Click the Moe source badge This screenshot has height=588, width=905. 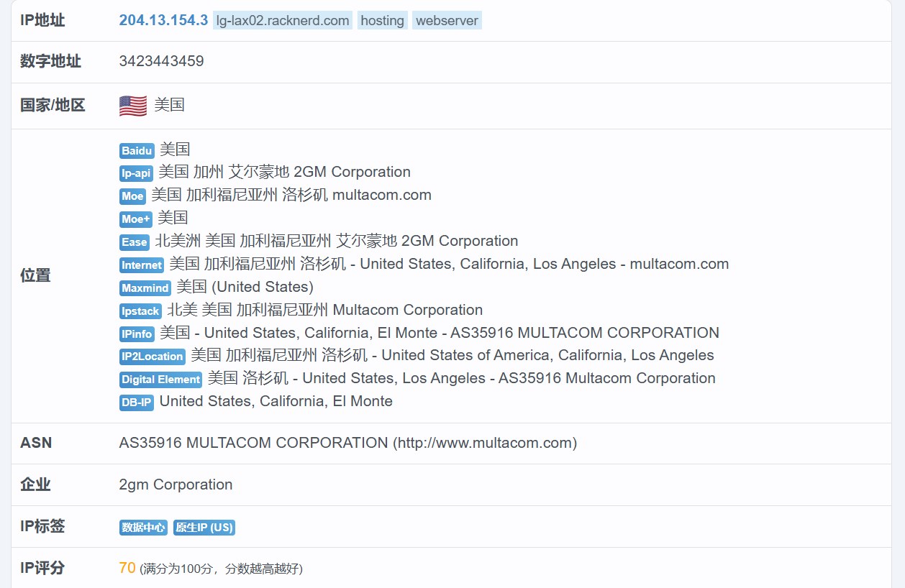pyautogui.click(x=132, y=196)
